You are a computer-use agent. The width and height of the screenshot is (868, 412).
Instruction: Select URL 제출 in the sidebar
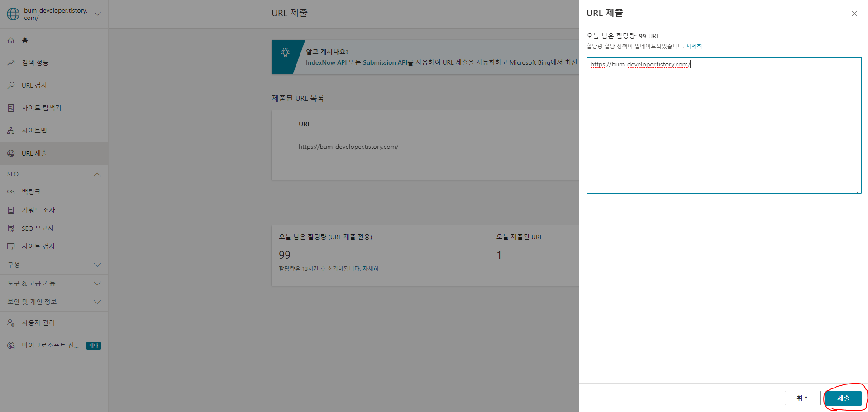54,153
